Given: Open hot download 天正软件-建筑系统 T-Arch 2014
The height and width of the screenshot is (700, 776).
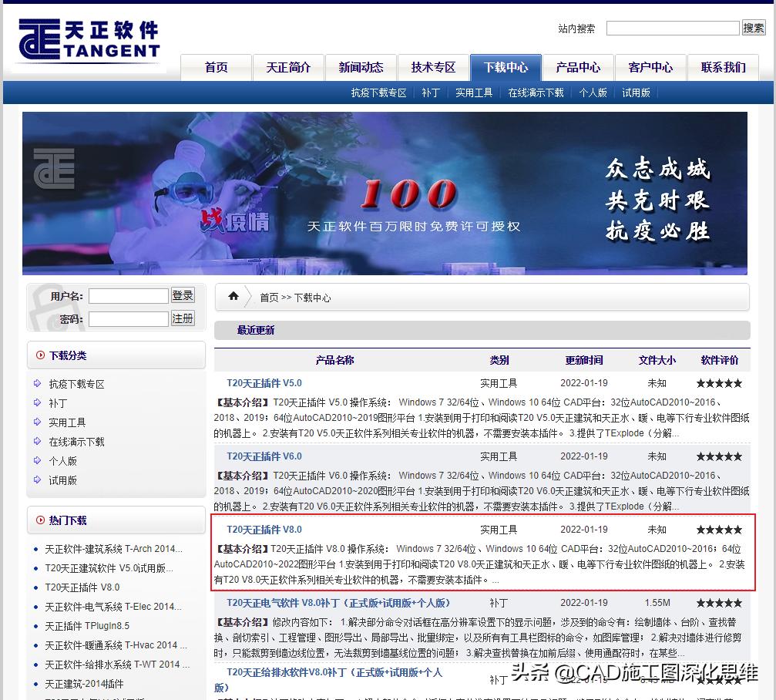Looking at the screenshot, I should pos(114,549).
